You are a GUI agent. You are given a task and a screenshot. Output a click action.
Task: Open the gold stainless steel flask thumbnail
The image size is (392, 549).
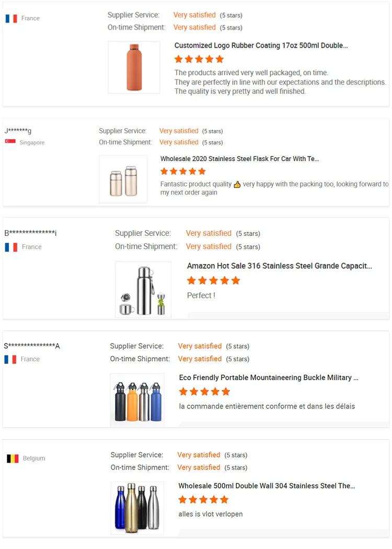(x=123, y=179)
